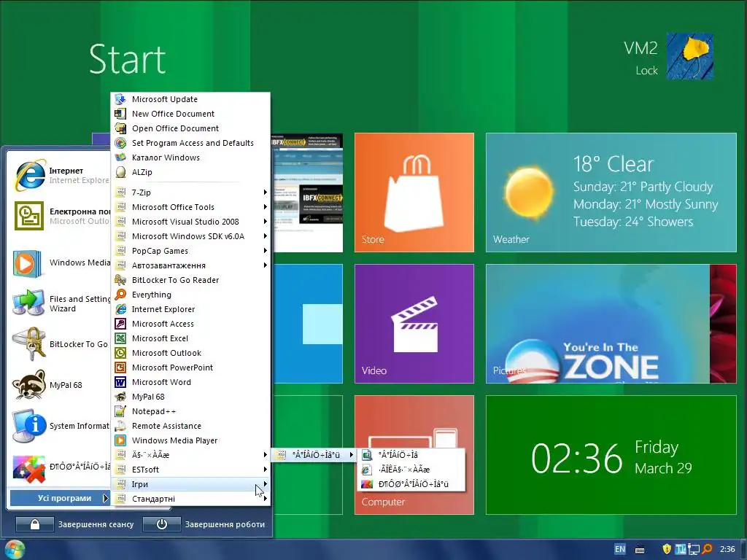Expand the Microsoft Visual Studio 2008 folder
The width and height of the screenshot is (747, 560).
(190, 222)
